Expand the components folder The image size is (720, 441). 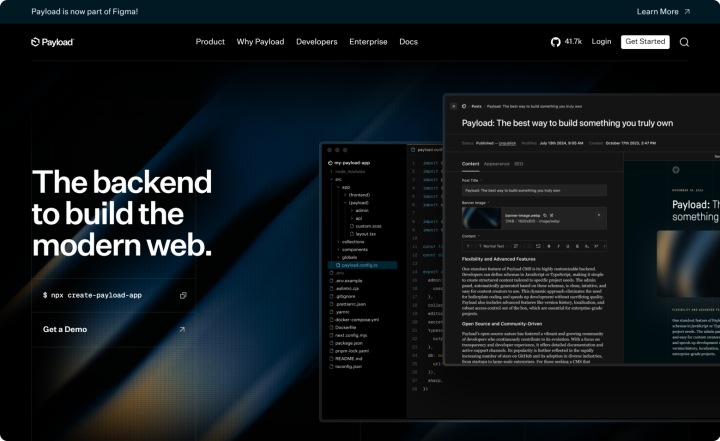(352, 249)
